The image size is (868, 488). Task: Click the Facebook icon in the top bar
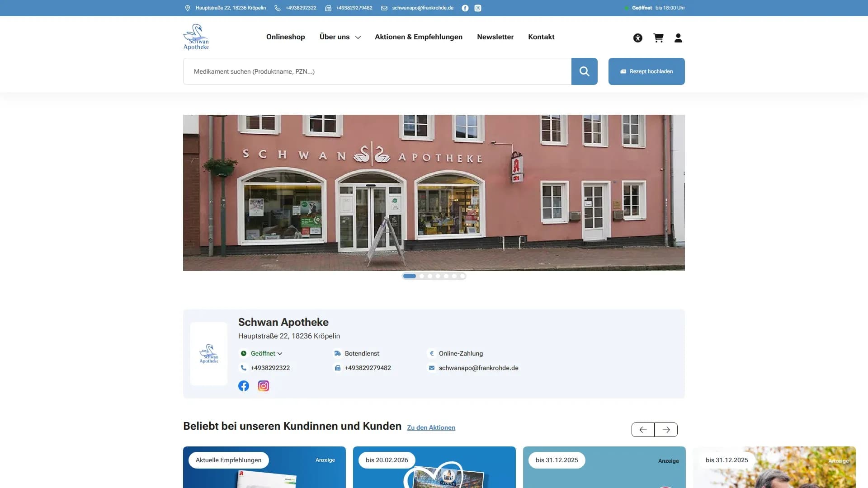[x=465, y=8]
